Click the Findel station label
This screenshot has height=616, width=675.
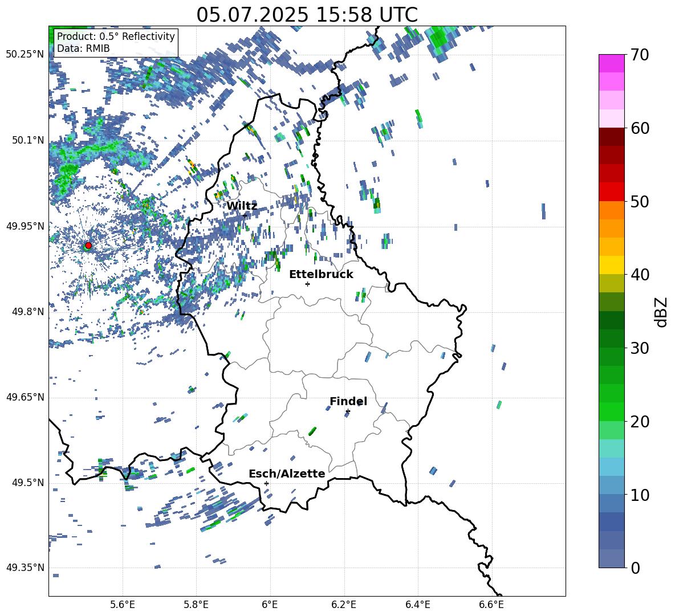click(x=348, y=401)
